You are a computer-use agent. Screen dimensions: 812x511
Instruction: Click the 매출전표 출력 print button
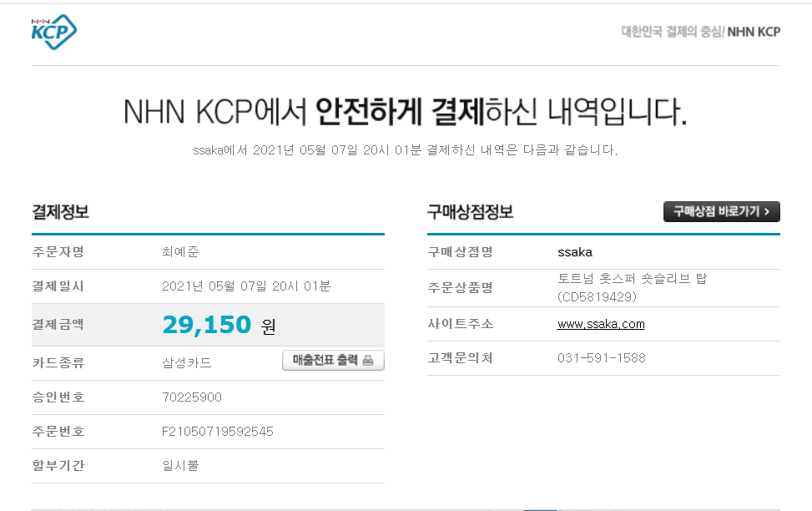coord(333,360)
